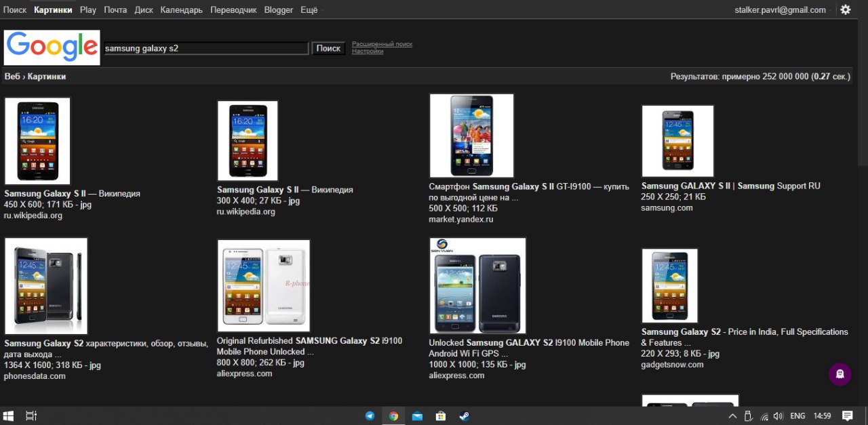Click the gadgetsnow.com source text

[673, 365]
